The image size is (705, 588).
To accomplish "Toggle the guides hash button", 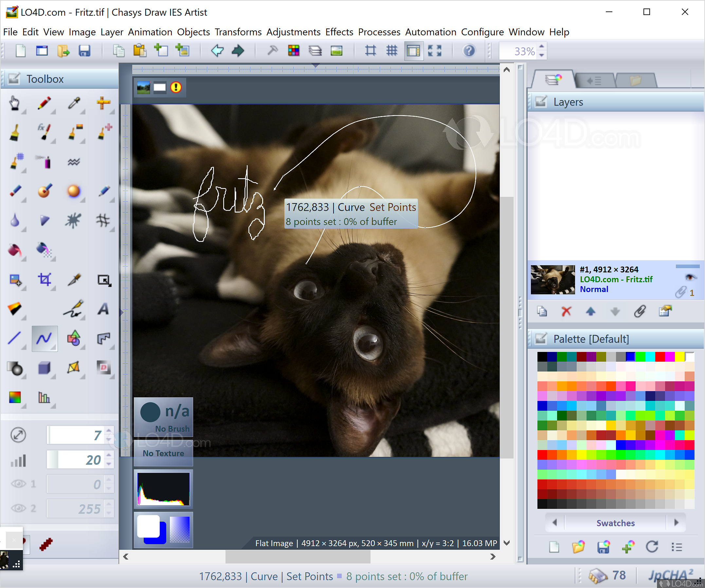I will click(371, 51).
